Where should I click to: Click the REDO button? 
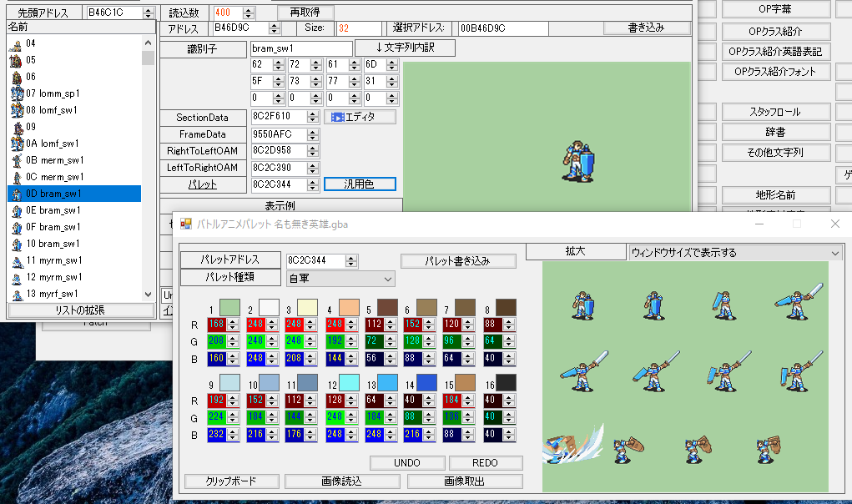pyautogui.click(x=485, y=463)
